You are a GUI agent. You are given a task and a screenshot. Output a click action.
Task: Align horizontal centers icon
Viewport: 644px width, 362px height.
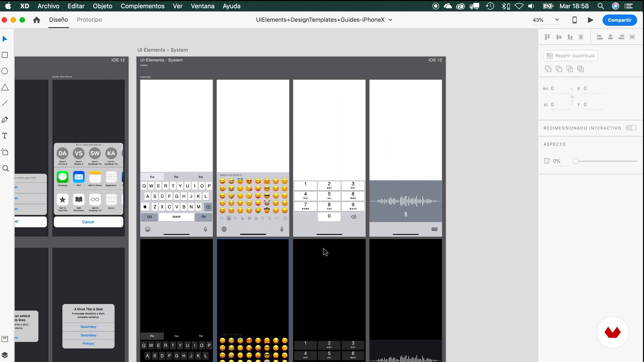[x=610, y=37]
